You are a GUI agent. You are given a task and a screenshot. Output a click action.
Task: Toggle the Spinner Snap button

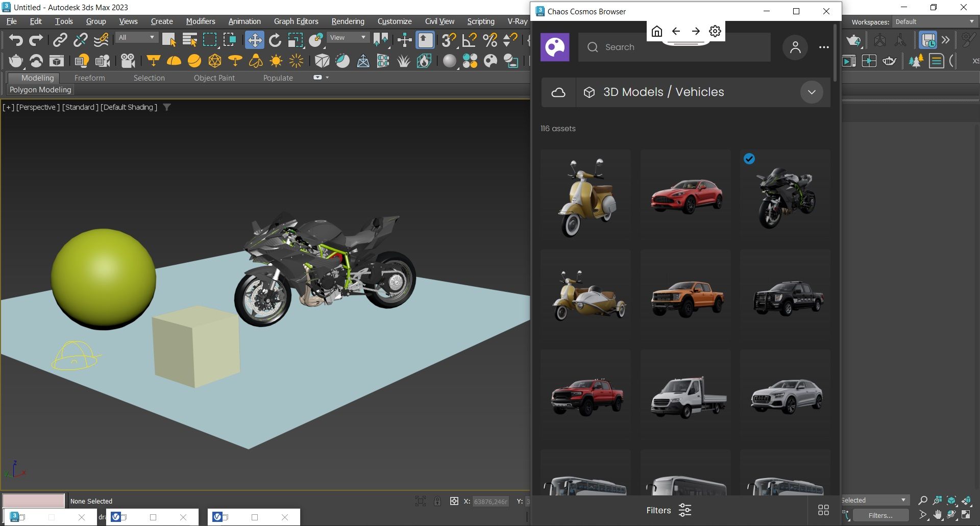click(x=510, y=40)
